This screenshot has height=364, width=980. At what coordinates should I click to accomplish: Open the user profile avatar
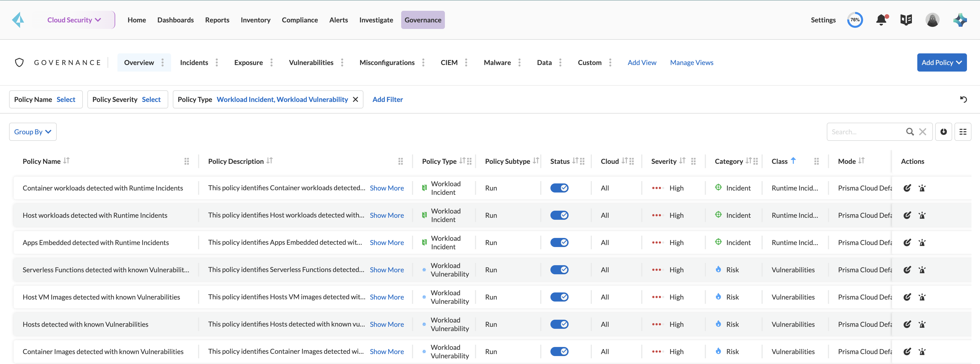[932, 20]
